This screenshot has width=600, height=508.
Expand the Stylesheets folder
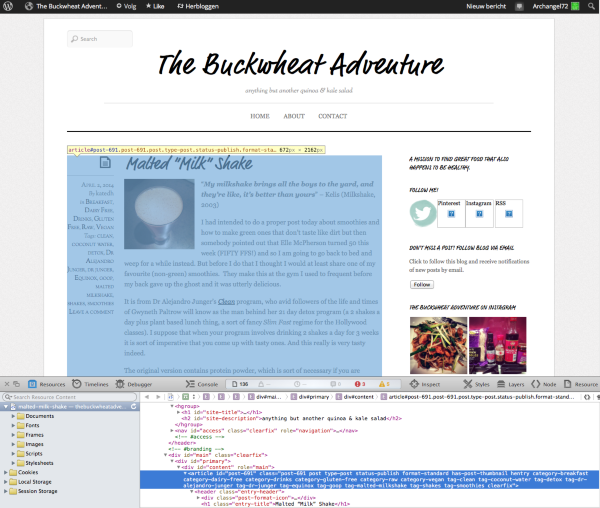pos(13,463)
